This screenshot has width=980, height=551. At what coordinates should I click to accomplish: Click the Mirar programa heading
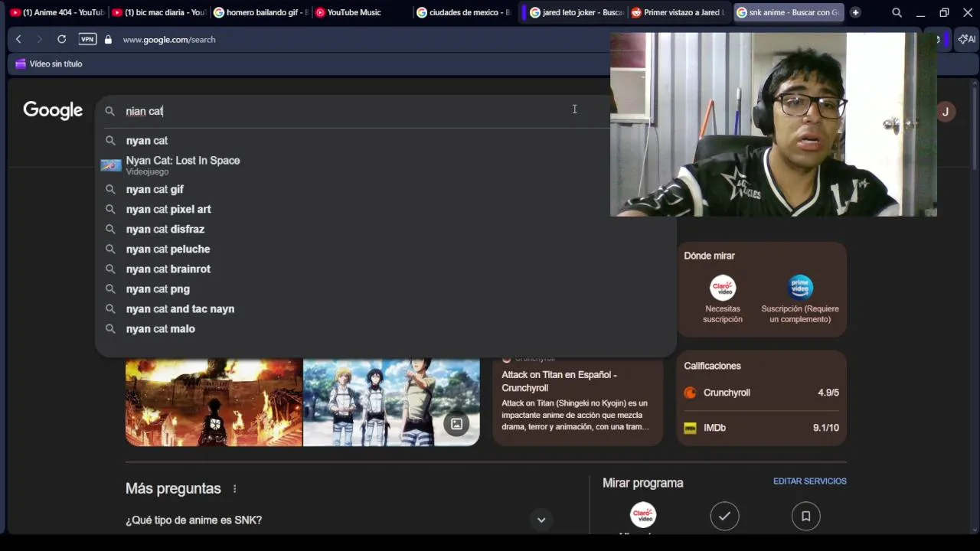coord(642,483)
